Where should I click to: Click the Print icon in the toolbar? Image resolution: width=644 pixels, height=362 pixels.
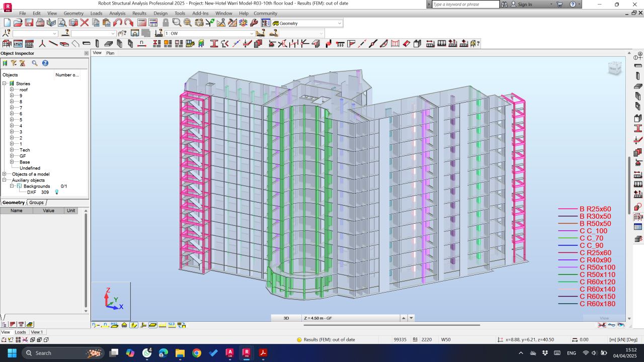pos(40,23)
